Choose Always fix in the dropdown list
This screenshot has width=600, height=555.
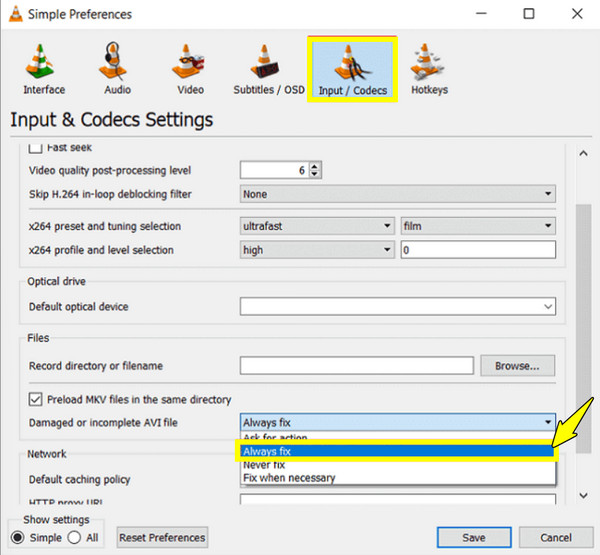point(398,451)
